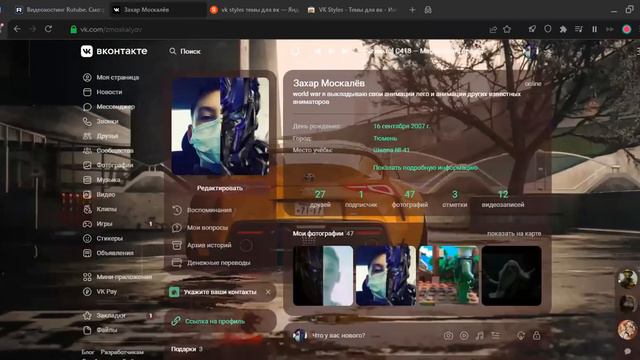
Task: Click the VK Pay icon
Action: coord(87,291)
